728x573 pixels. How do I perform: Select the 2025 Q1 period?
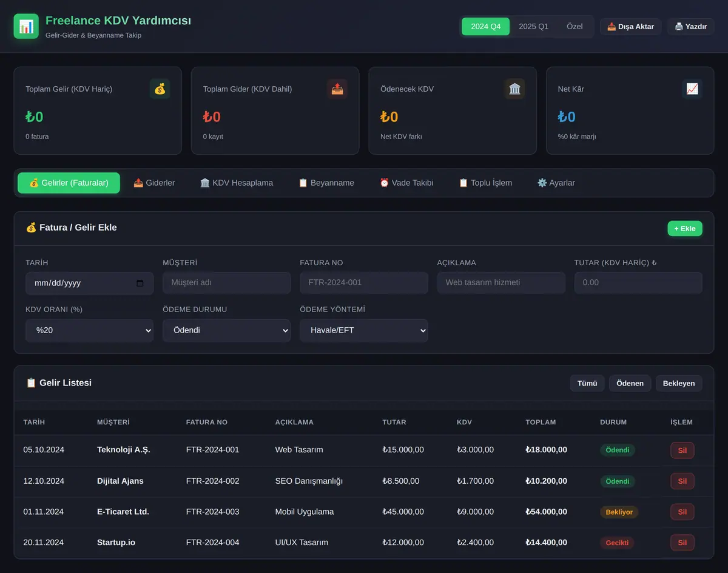click(x=534, y=27)
